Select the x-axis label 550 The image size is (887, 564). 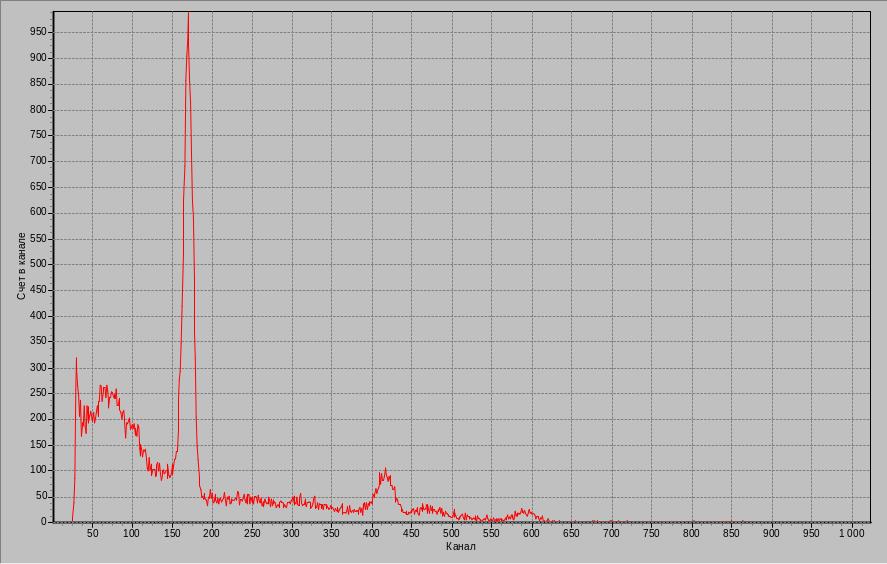[492, 533]
